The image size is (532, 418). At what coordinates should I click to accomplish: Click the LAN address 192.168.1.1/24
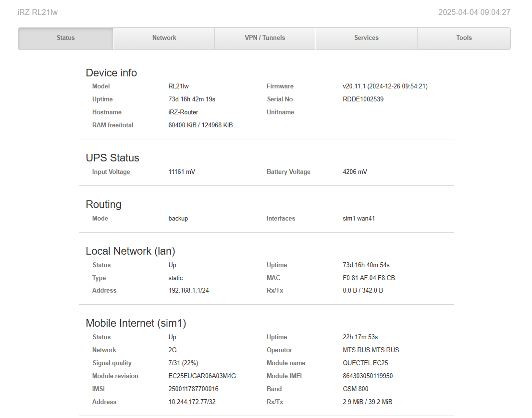[188, 291]
